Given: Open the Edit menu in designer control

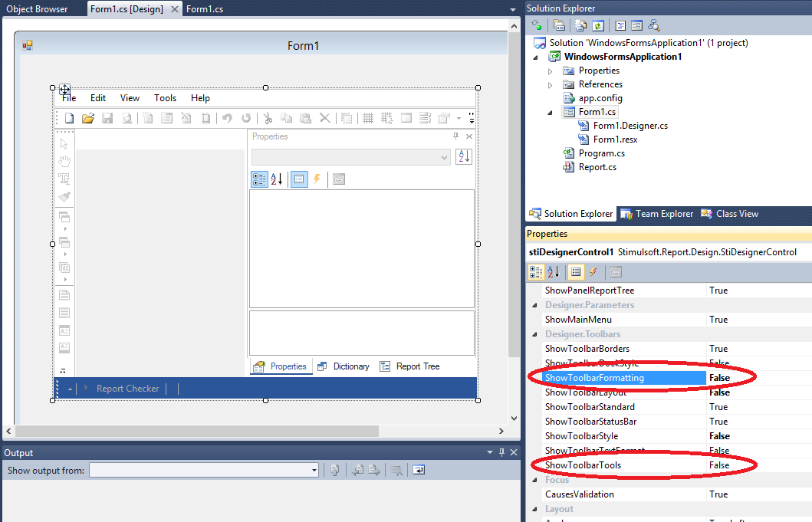Looking at the screenshot, I should [98, 98].
